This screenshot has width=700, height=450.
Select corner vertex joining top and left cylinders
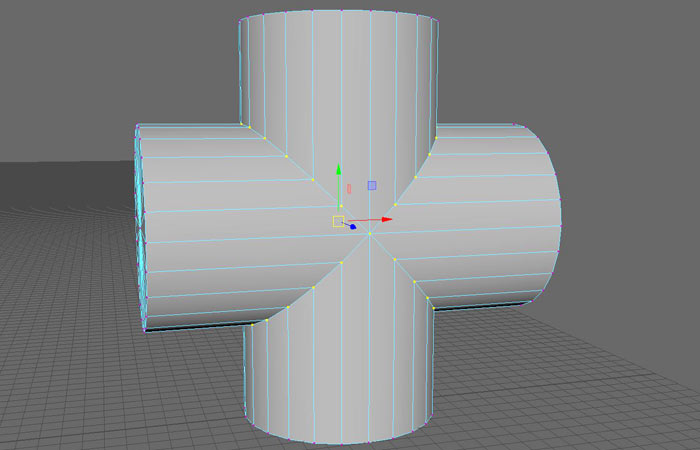(x=243, y=124)
